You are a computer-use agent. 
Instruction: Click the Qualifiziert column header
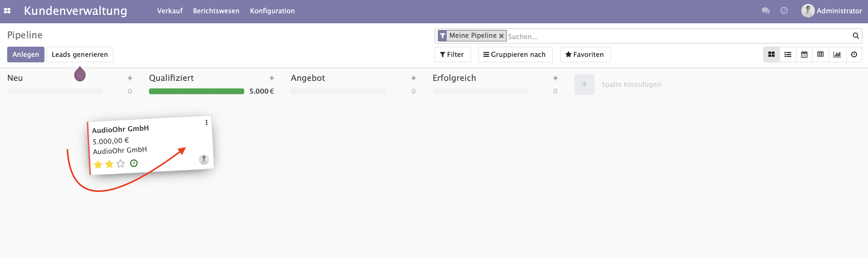click(x=171, y=78)
